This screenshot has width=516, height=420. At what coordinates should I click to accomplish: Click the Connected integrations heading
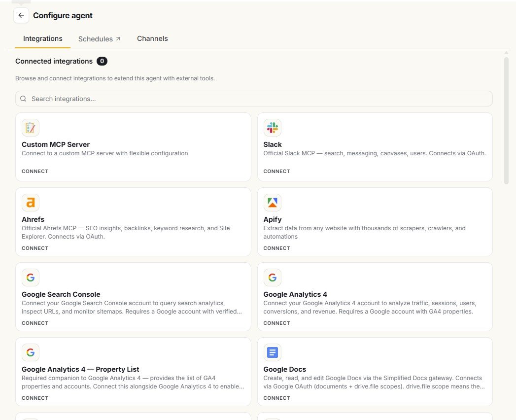click(x=54, y=61)
